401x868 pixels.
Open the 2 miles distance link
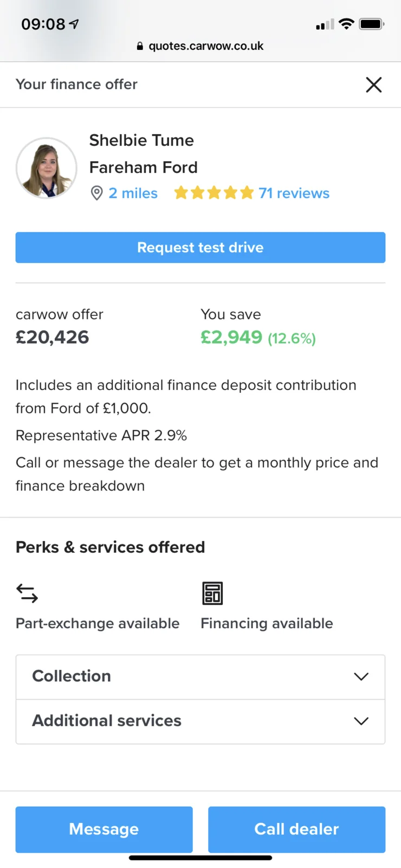133,193
